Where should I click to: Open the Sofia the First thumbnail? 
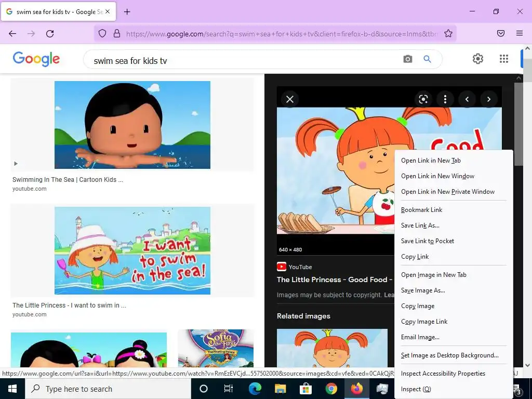pos(216,349)
